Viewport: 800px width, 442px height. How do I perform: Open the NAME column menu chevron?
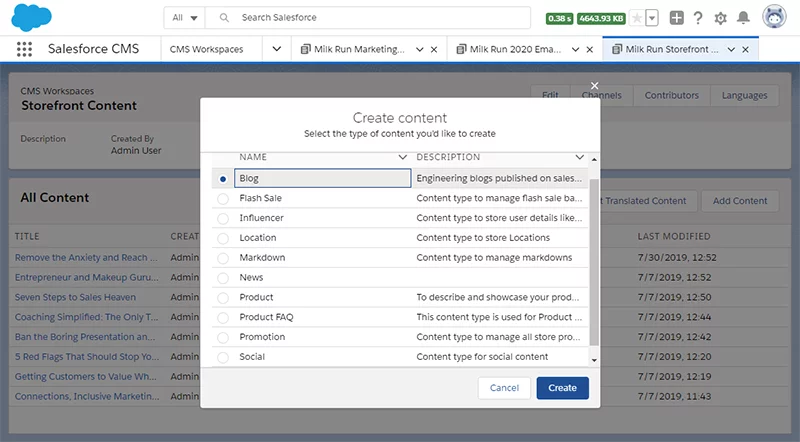click(x=402, y=157)
